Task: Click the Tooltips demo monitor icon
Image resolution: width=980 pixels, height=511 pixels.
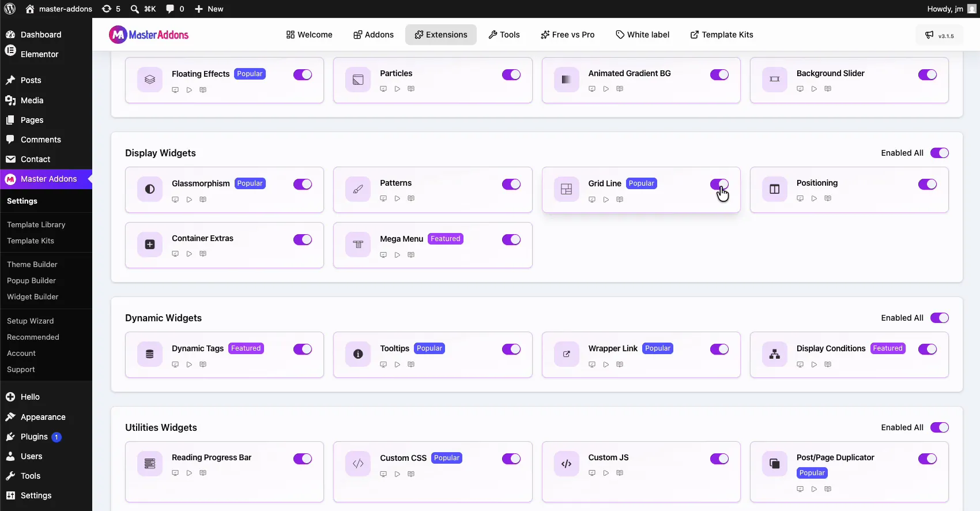Action: pyautogui.click(x=383, y=365)
